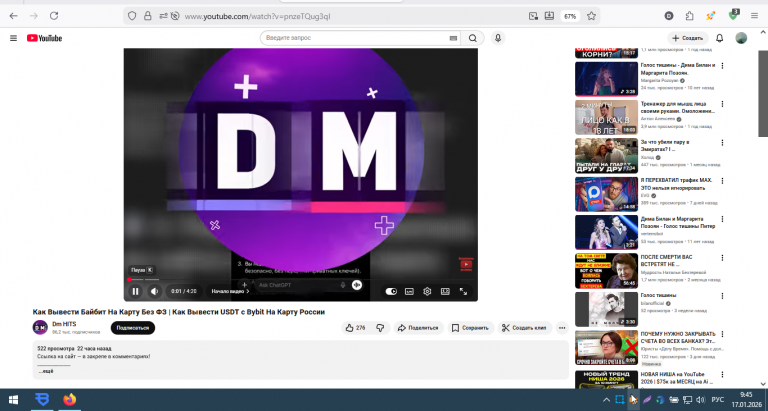Open the 'За что убили пару в Эмиратах' thumbnail
This screenshot has height=411, width=768.
[x=606, y=156]
